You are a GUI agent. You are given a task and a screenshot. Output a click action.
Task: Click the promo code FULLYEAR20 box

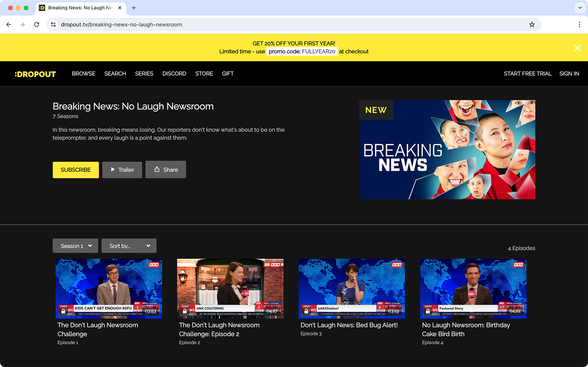302,51
